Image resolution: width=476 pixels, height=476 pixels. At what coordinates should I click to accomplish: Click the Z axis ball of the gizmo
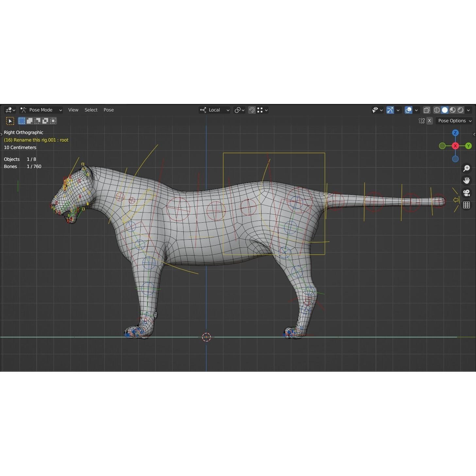point(455,133)
